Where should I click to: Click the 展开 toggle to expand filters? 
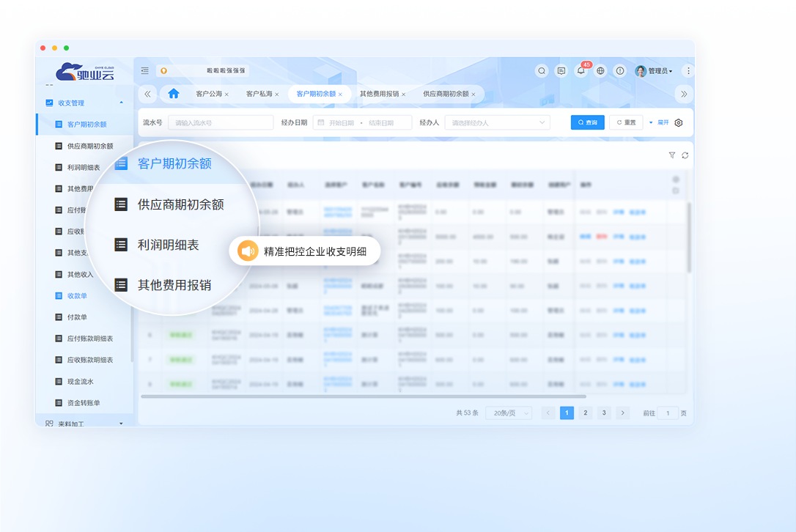pyautogui.click(x=659, y=122)
